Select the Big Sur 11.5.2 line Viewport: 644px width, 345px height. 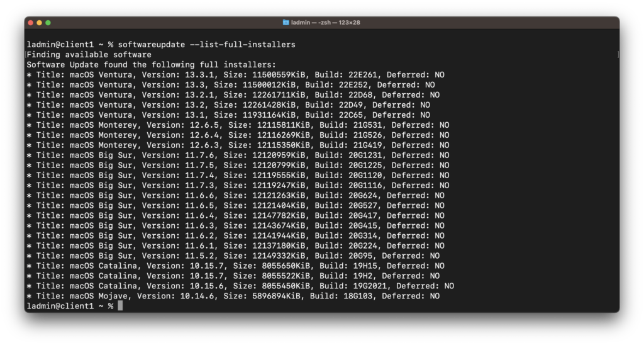tap(233, 256)
